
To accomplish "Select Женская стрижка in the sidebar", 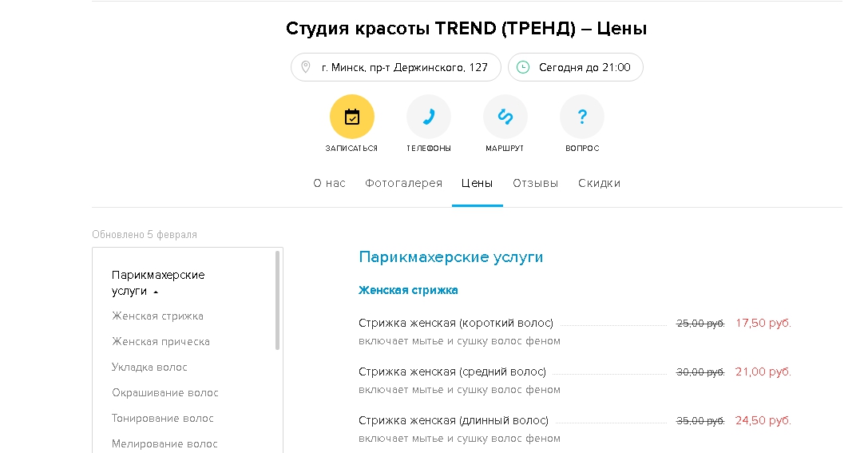I will (x=157, y=316).
